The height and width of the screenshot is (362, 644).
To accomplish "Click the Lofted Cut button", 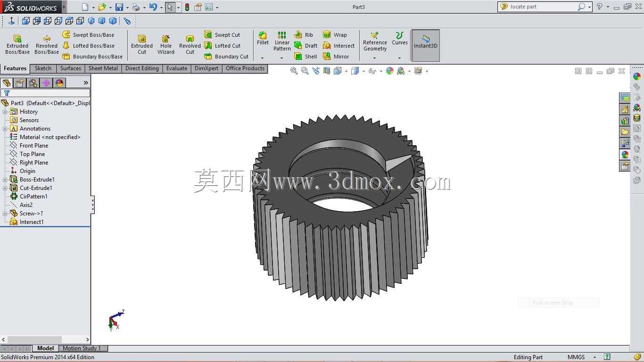I will (x=223, y=46).
